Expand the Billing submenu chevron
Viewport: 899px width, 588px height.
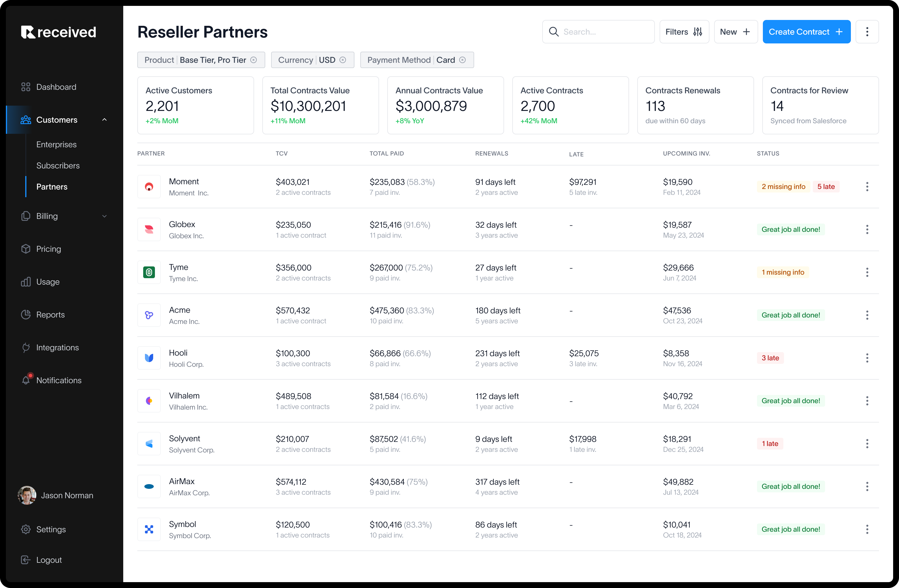click(105, 216)
